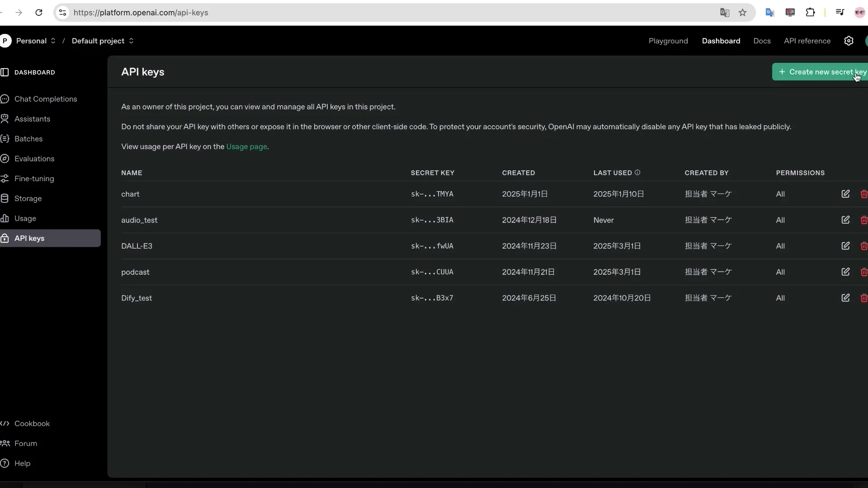
Task: Open Chat Completions in sidebar
Action: (45, 99)
